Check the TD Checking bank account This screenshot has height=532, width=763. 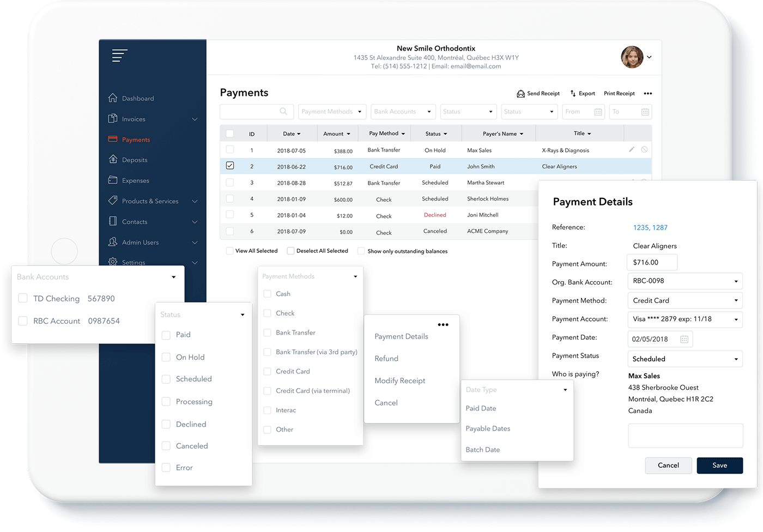(22, 298)
